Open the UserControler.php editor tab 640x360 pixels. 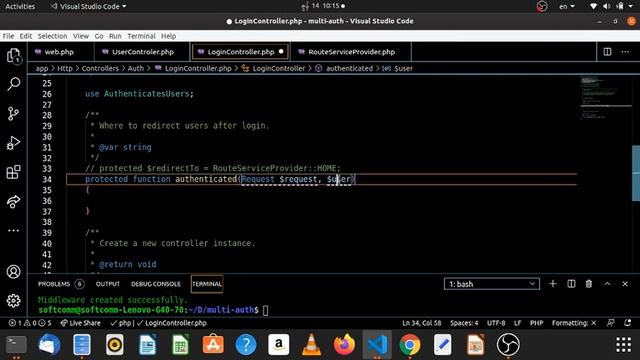(x=143, y=52)
